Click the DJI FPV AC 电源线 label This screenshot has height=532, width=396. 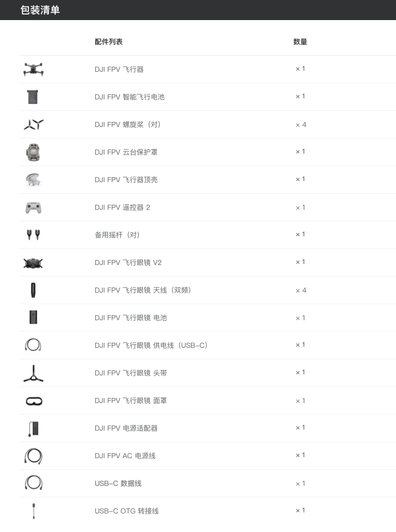pos(125,456)
